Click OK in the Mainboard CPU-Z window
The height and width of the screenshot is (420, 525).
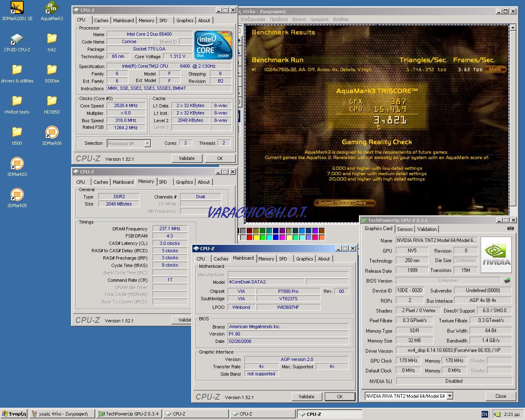[x=340, y=397]
